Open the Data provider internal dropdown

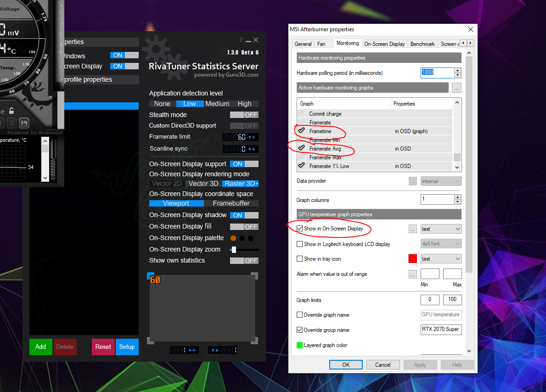pyautogui.click(x=441, y=181)
